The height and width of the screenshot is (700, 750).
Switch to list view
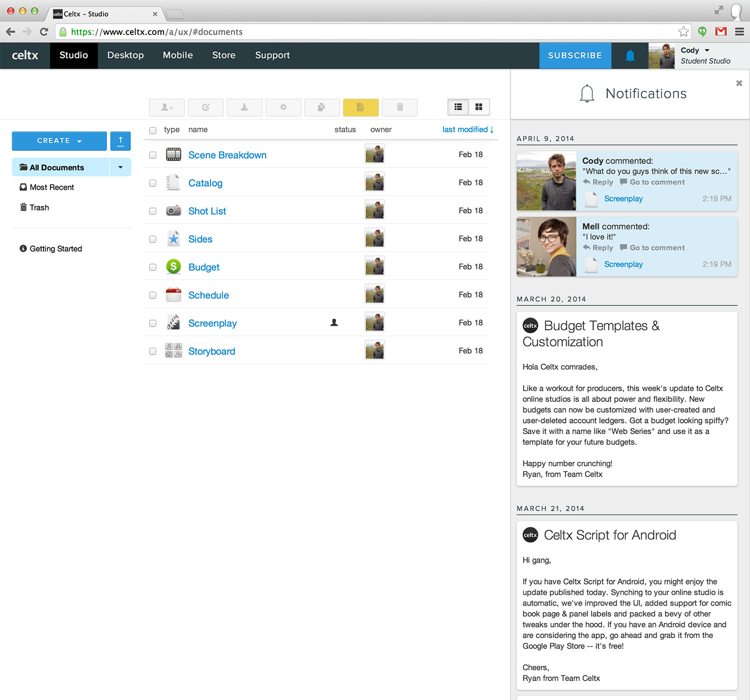click(458, 107)
